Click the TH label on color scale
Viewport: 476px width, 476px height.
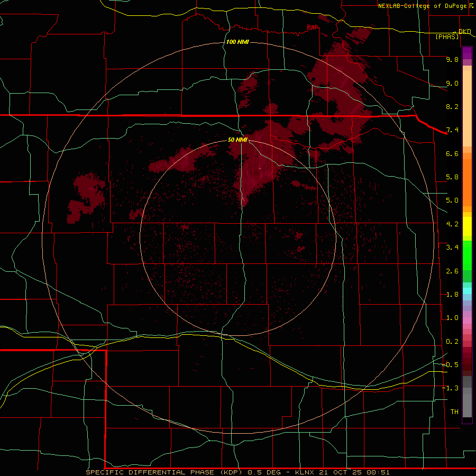(454, 412)
